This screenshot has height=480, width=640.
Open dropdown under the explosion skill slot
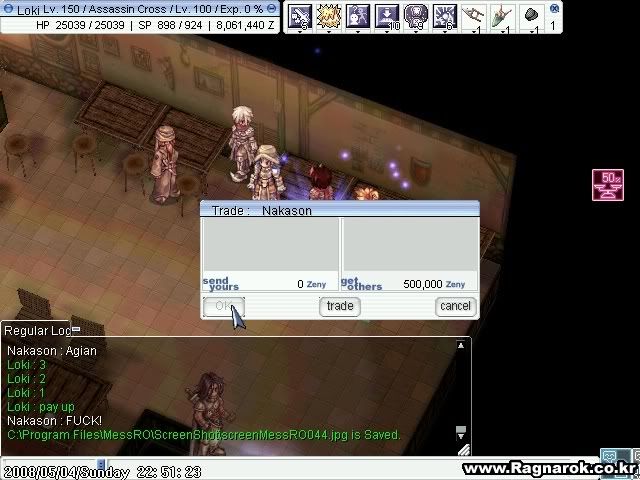329,31
